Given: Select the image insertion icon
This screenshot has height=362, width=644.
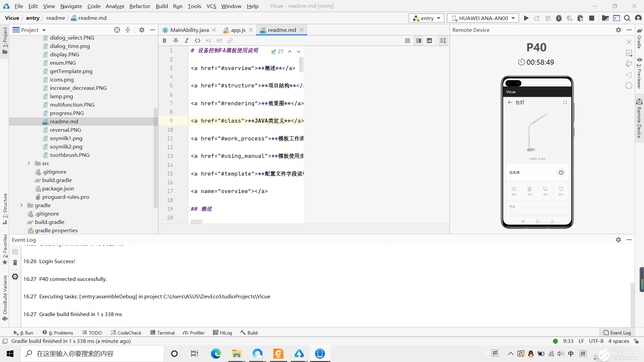Looking at the screenshot, I should coord(429,41).
